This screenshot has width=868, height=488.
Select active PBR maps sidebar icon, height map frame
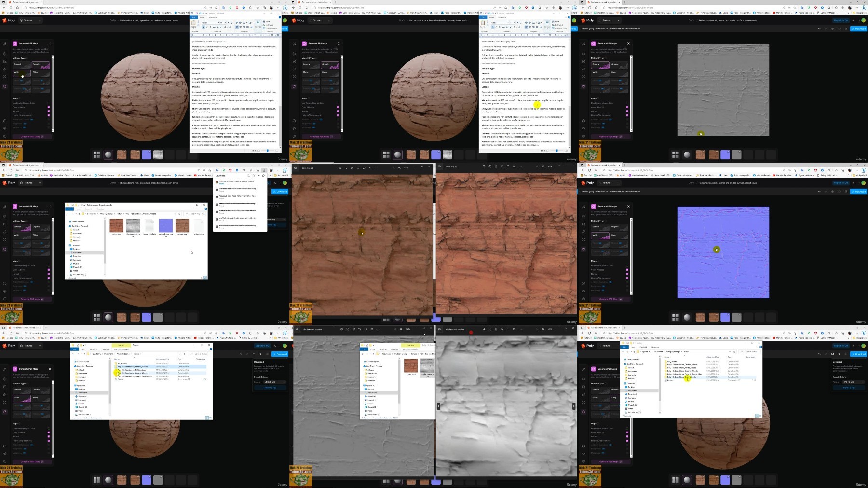click(x=583, y=86)
